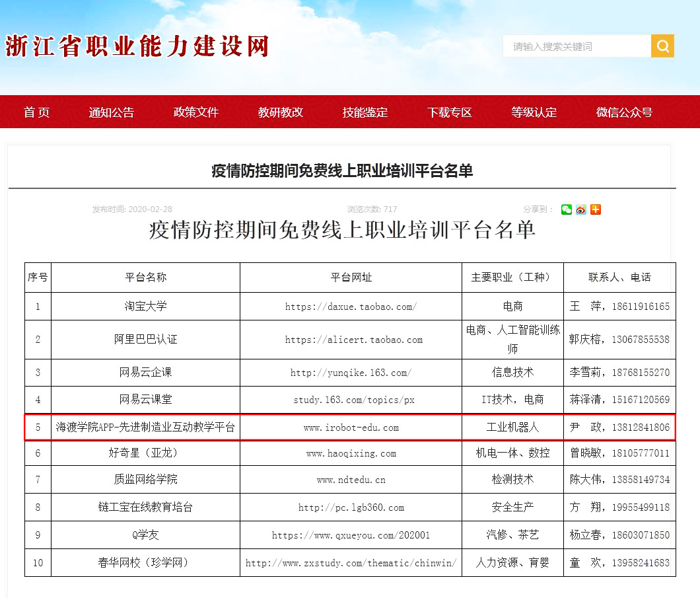Open the 教研教改 navigation item
The image size is (700, 598).
click(x=281, y=112)
